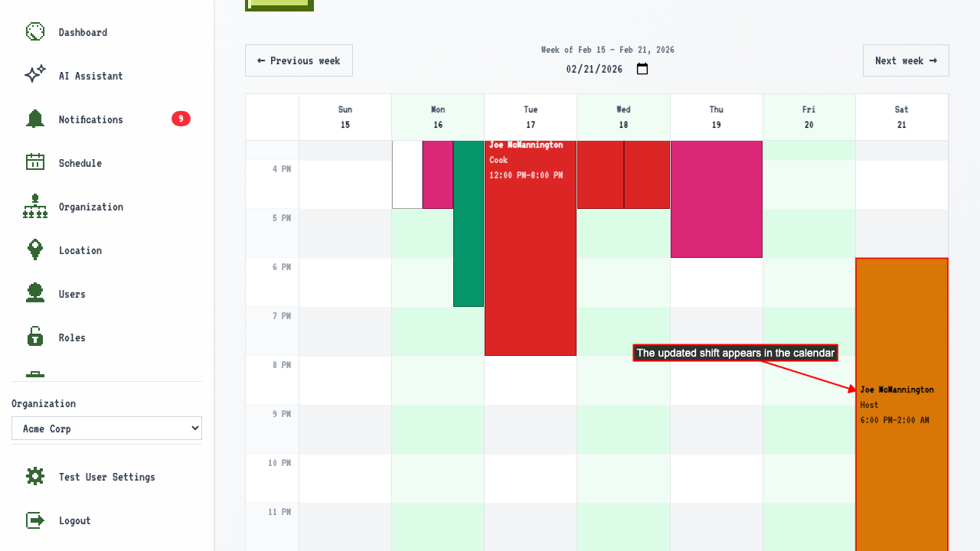Open the Notifications bell icon
This screenshot has width=980, height=551.
pos(35,119)
